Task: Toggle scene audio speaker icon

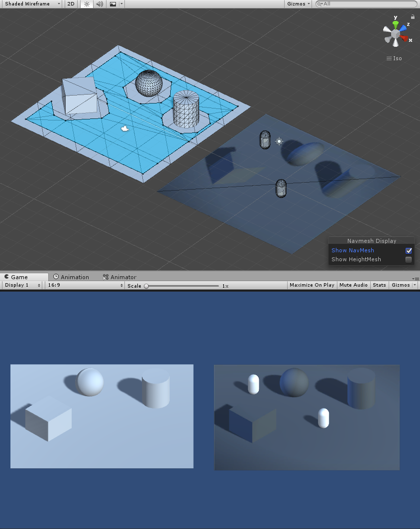Action: 100,4
